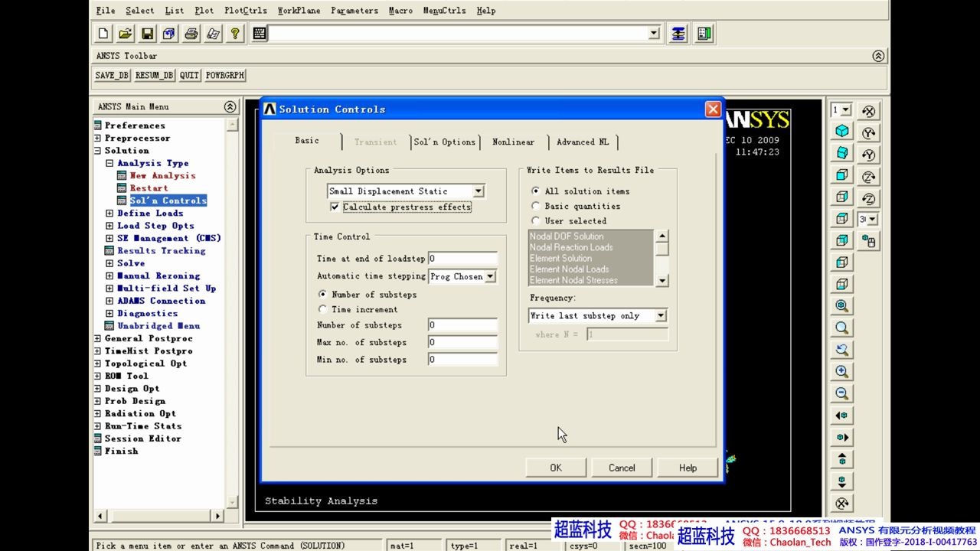Click the yellow question mark Help icon
The image size is (980, 551).
tap(235, 34)
